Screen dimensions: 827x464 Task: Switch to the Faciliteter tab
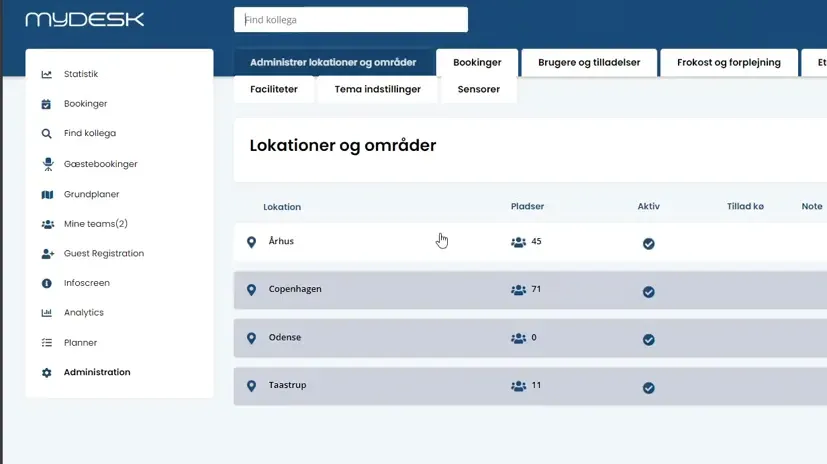coord(274,89)
